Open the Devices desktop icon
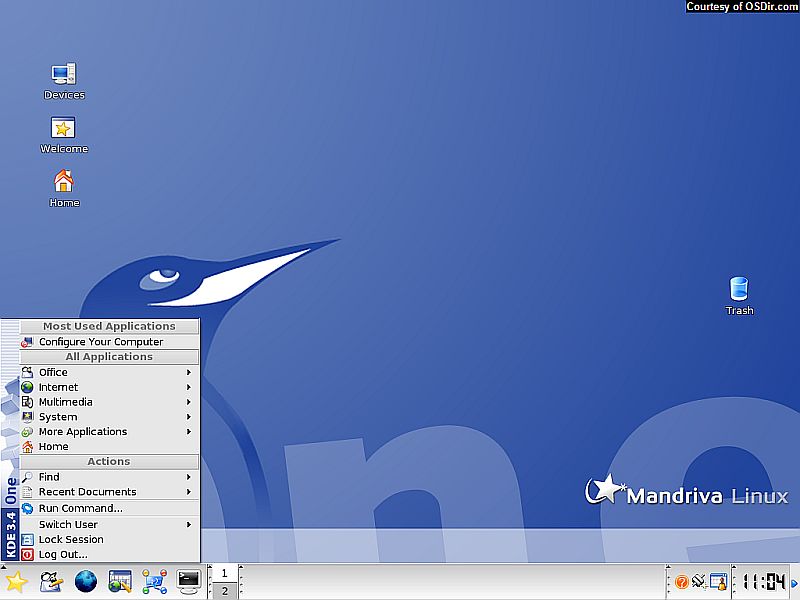Viewport: 800px width, 600px height. pyautogui.click(x=64, y=81)
